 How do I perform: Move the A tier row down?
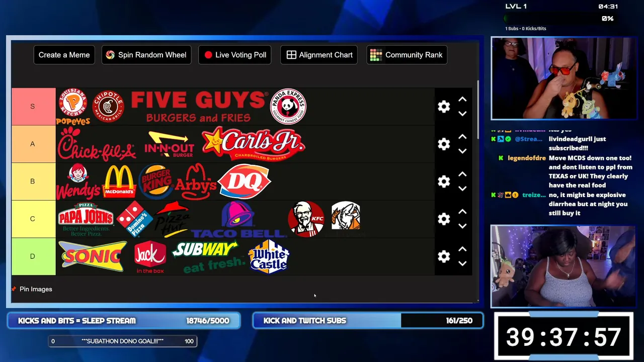(462, 151)
